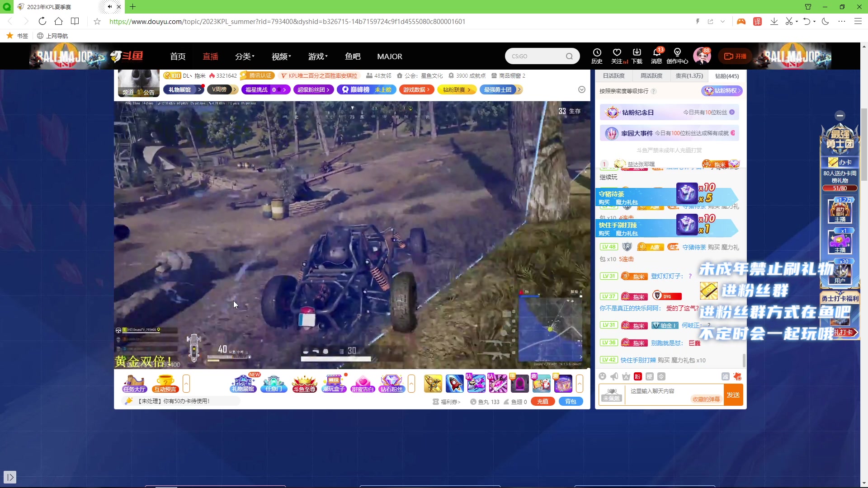Select the red rocket gift
868x488 pixels.
(454, 384)
